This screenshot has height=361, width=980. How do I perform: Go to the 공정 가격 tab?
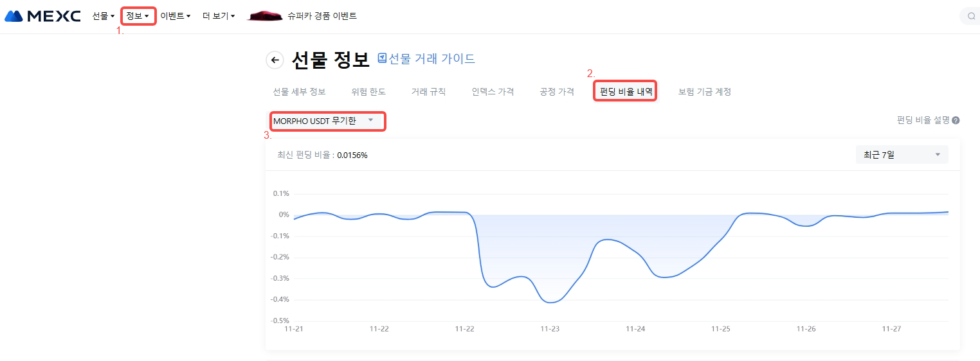(x=557, y=92)
